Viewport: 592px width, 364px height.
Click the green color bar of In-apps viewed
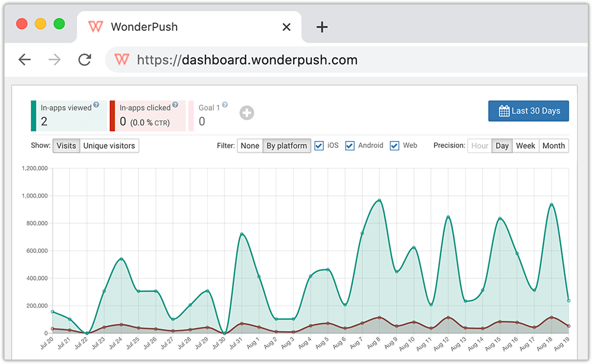click(x=34, y=116)
